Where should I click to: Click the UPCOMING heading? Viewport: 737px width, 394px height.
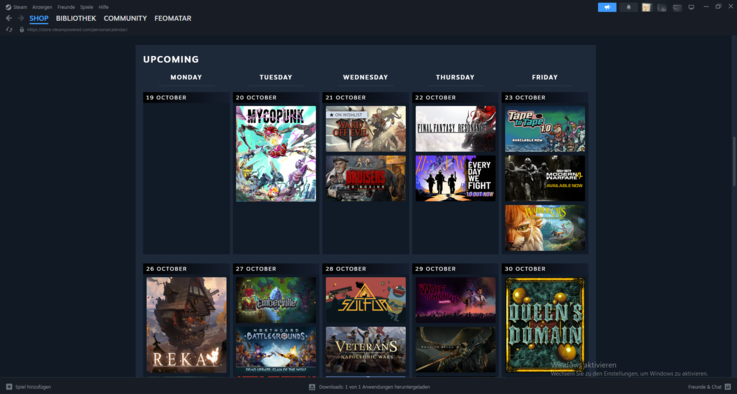[171, 59]
